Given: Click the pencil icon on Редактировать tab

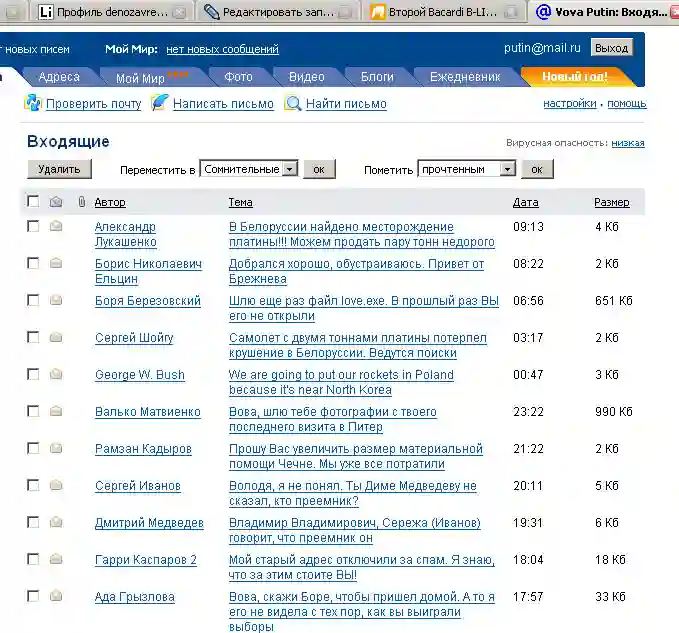Looking at the screenshot, I should [211, 12].
